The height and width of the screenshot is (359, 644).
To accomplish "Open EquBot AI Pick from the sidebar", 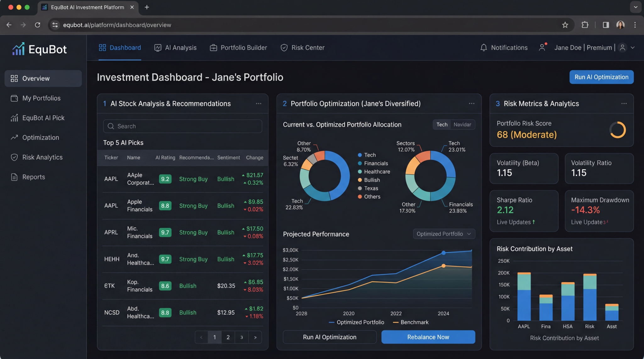I will click(x=43, y=118).
